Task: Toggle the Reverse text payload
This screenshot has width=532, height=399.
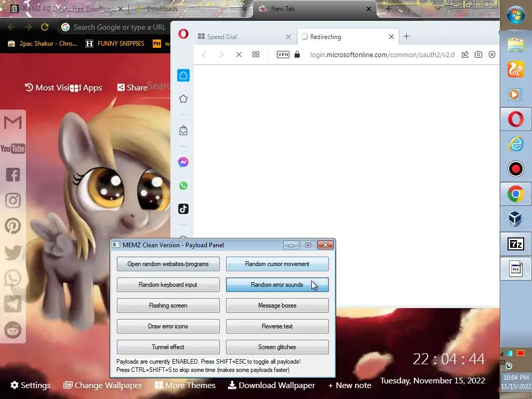Action: pyautogui.click(x=277, y=326)
